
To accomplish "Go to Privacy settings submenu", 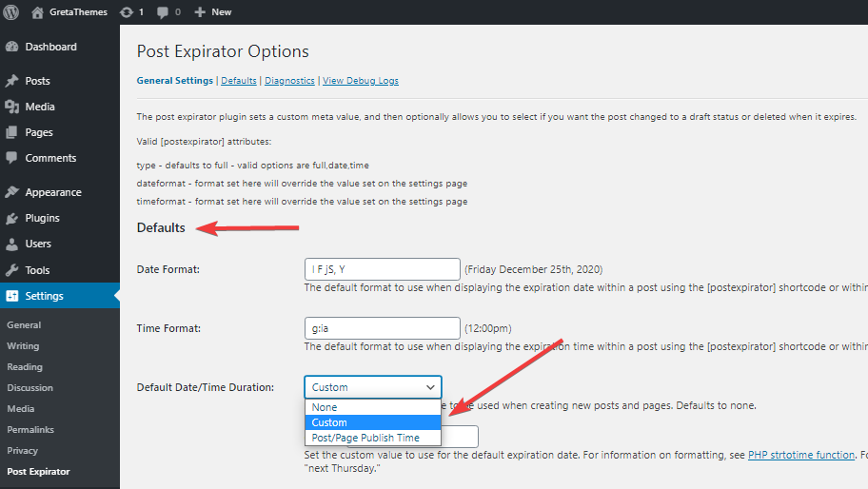I will point(22,451).
